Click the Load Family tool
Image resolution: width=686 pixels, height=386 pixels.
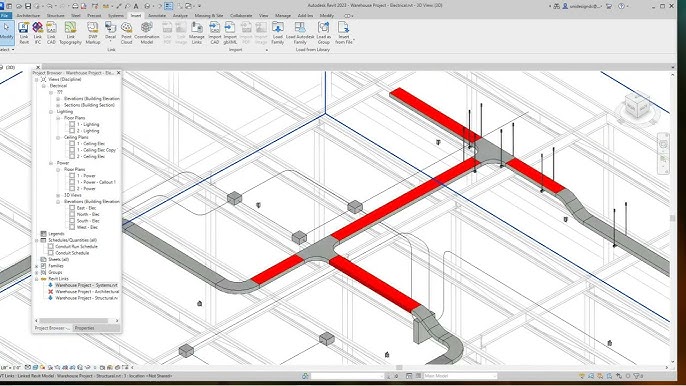(278, 33)
